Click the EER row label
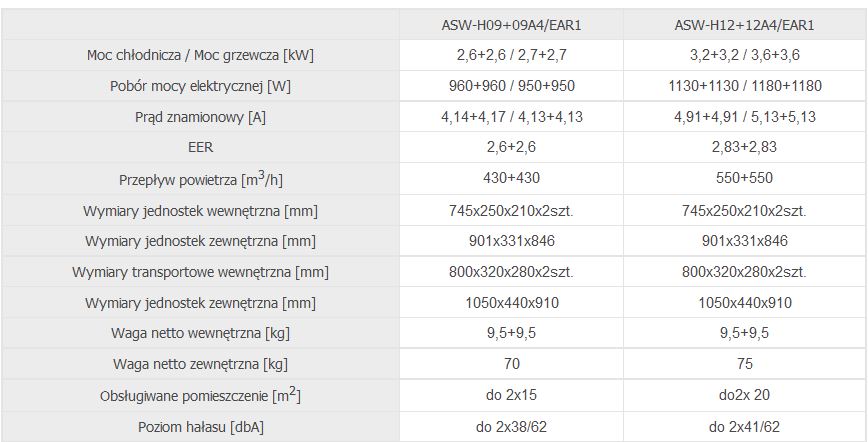 pyautogui.click(x=200, y=147)
